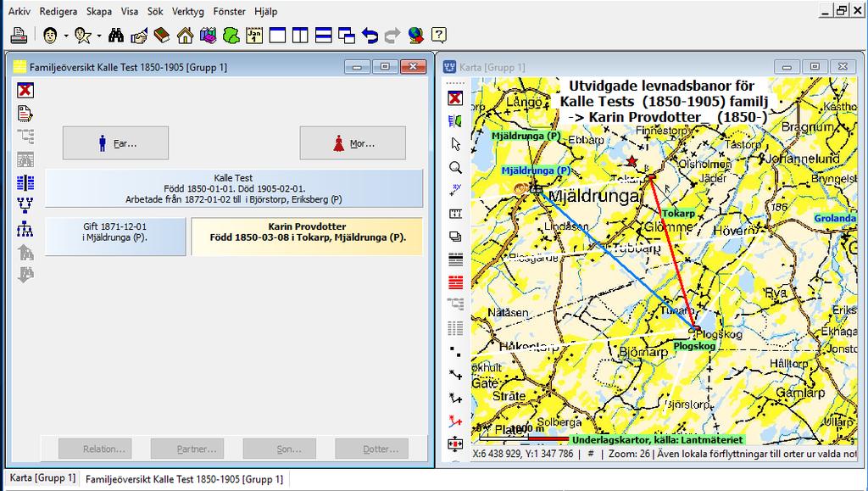Click red X close icon in Familjeöversikt sidebar
The height and width of the screenshot is (491, 868).
[25, 90]
